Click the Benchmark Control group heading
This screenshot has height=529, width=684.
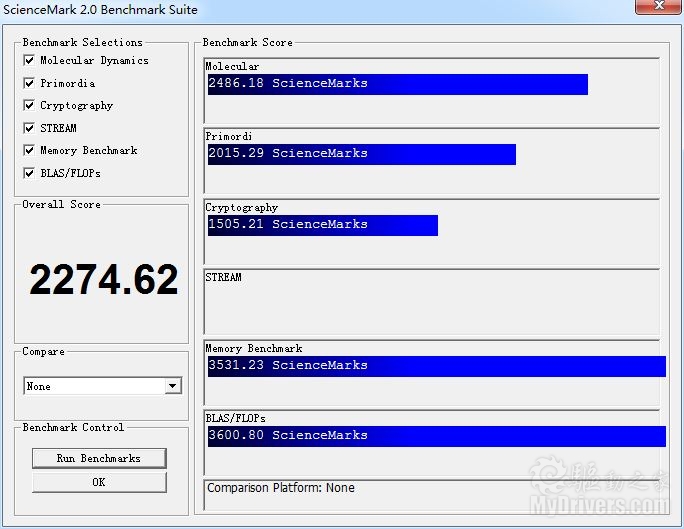click(x=73, y=427)
